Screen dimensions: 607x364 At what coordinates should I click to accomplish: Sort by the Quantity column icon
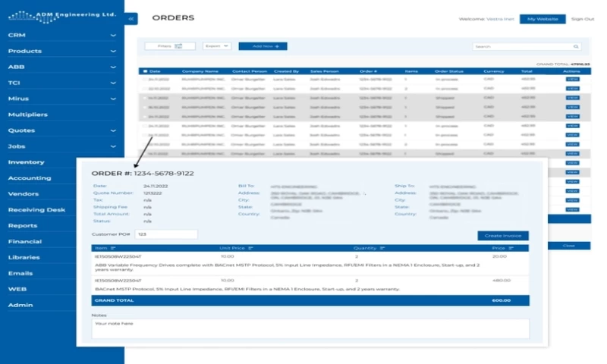pos(382,248)
